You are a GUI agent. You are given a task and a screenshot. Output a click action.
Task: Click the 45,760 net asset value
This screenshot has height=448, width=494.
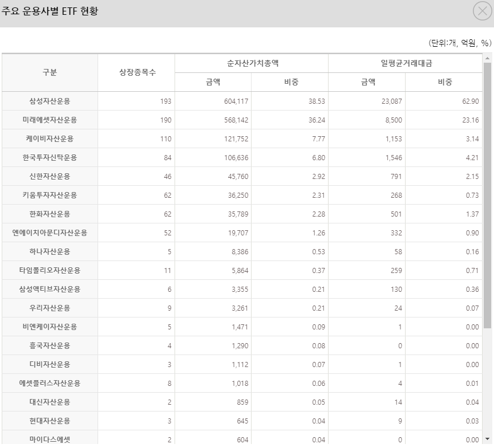click(x=238, y=177)
